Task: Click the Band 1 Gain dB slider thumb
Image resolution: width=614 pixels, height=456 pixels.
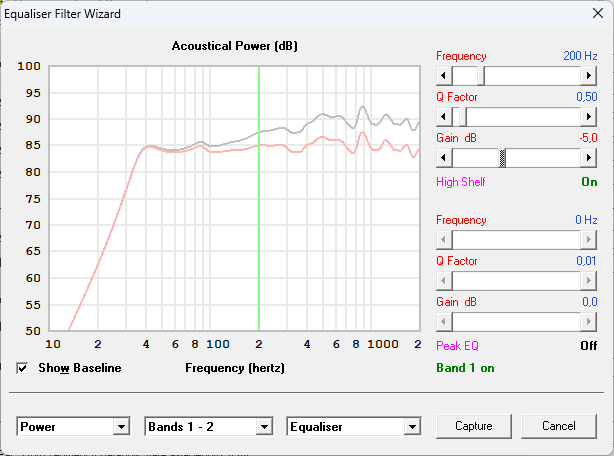Action: click(502, 158)
